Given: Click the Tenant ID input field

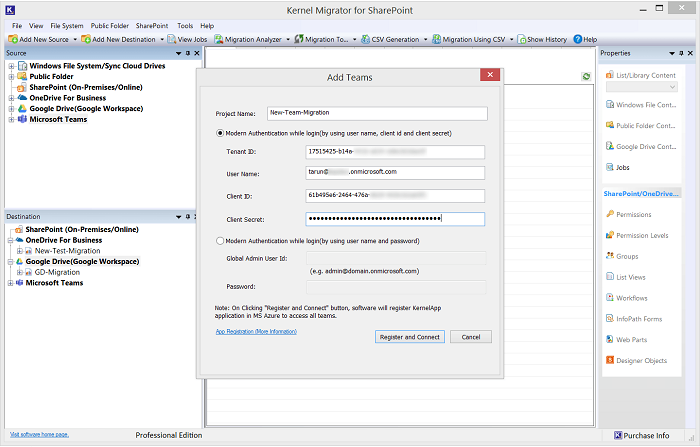Looking at the screenshot, I should point(395,152).
